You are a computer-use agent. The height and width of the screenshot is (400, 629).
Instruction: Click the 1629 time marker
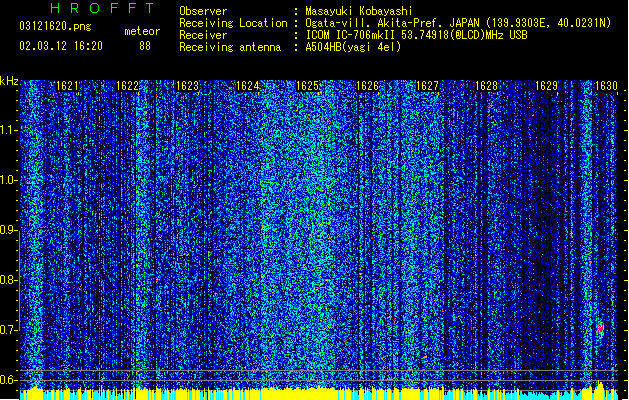coord(546,86)
